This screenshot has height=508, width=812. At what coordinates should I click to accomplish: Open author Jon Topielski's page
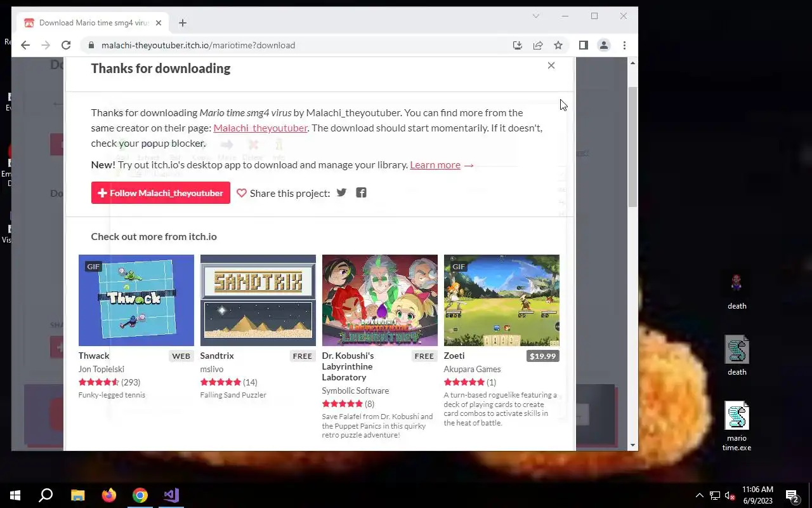[101, 369]
